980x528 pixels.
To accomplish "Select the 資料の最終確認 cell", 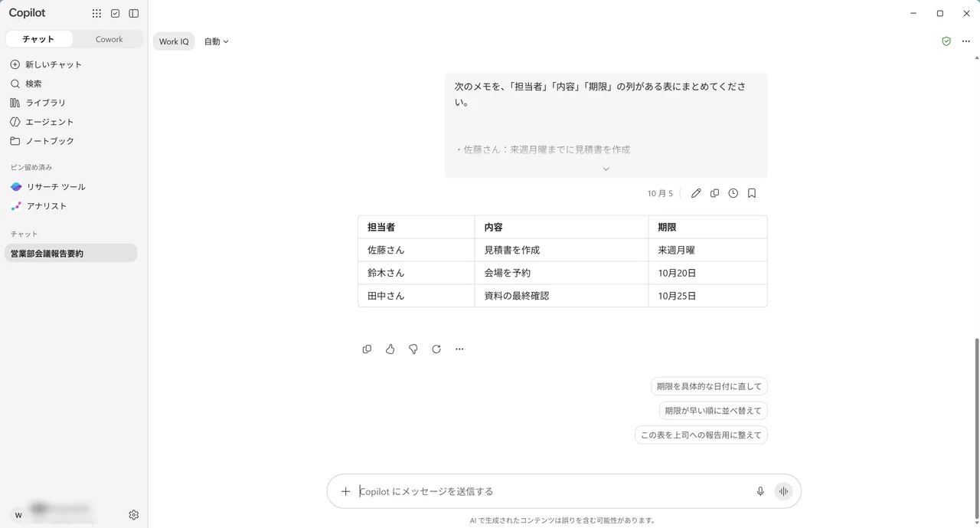I will tap(561, 296).
